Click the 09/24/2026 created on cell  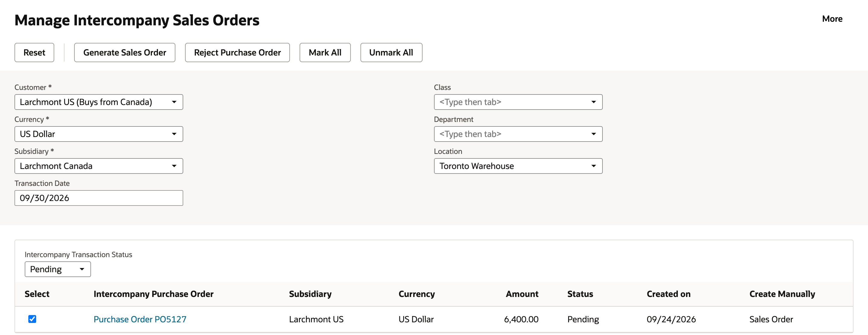[671, 319]
